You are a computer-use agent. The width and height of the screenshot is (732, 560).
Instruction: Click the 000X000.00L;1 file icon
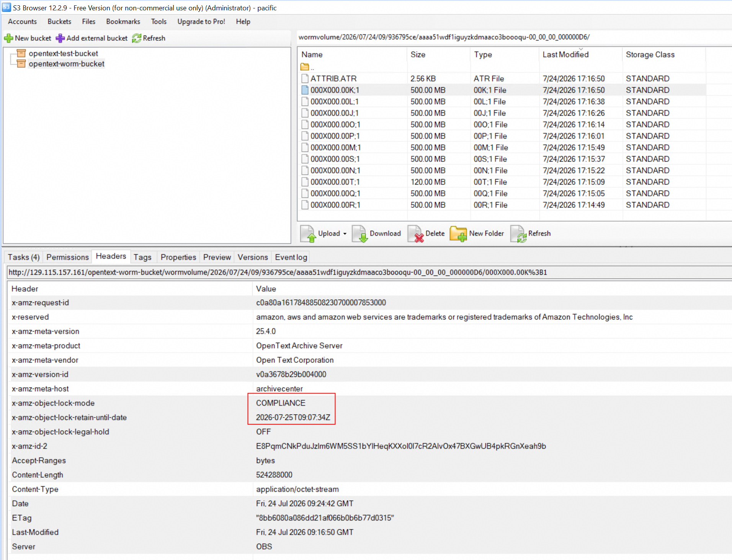click(x=305, y=101)
